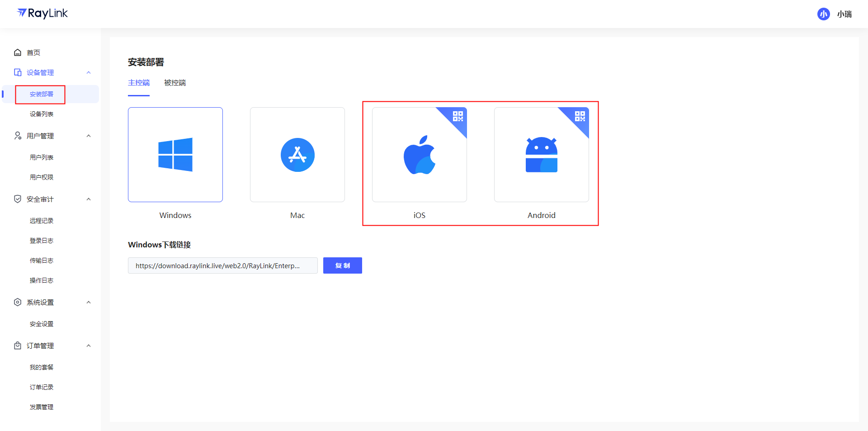The height and width of the screenshot is (431, 868).
Task: Open 订单记录 in sidebar
Action: tap(42, 387)
